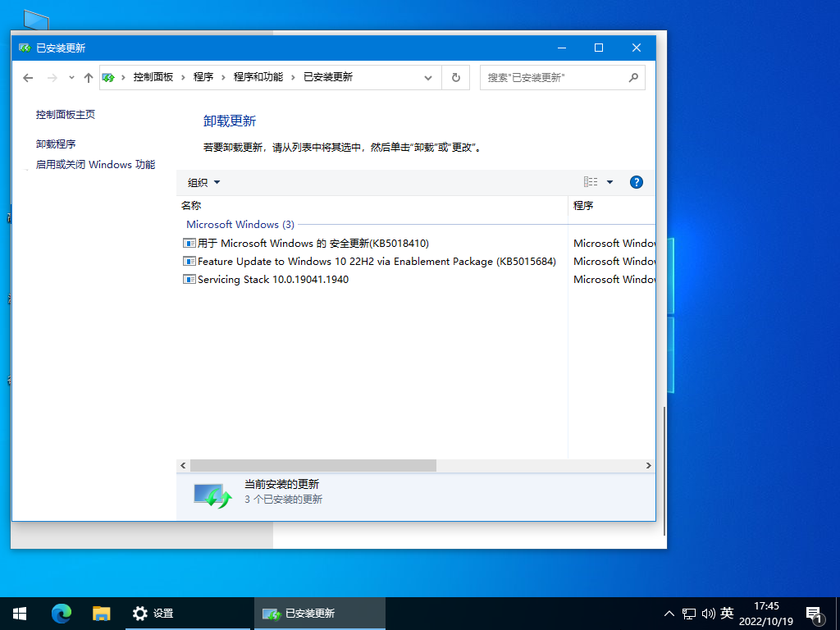The height and width of the screenshot is (630, 840).
Task: Click the Help question mark icon
Action: point(637,181)
